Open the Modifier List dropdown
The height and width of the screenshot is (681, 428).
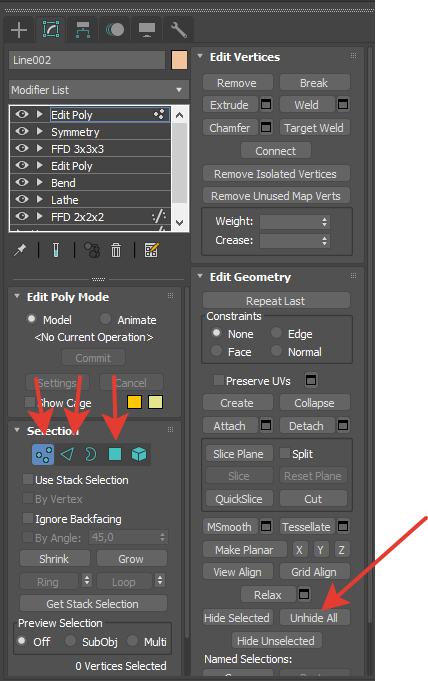tap(99, 90)
